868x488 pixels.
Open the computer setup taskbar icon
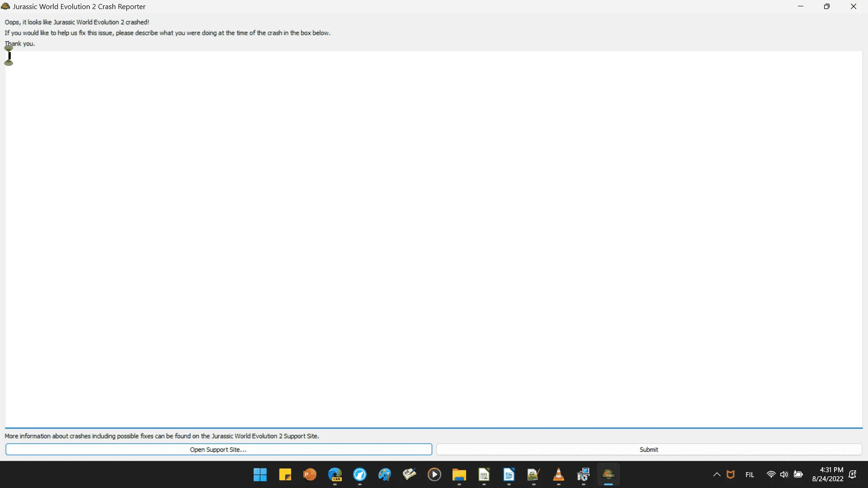584,474
